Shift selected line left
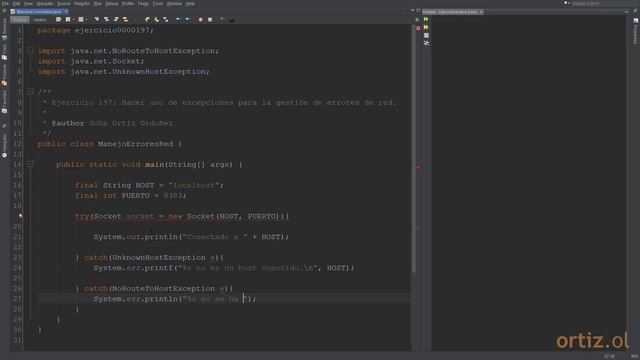This screenshot has height=360, width=640. click(x=178, y=19)
